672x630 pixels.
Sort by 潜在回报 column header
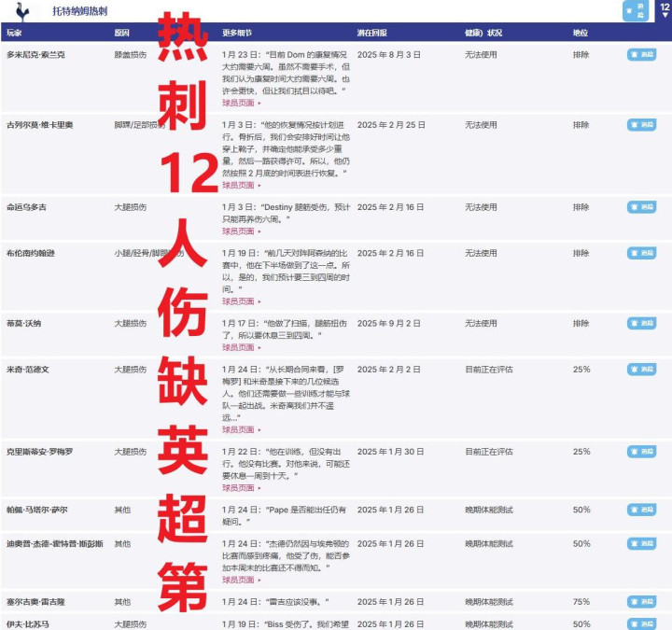[x=372, y=33]
